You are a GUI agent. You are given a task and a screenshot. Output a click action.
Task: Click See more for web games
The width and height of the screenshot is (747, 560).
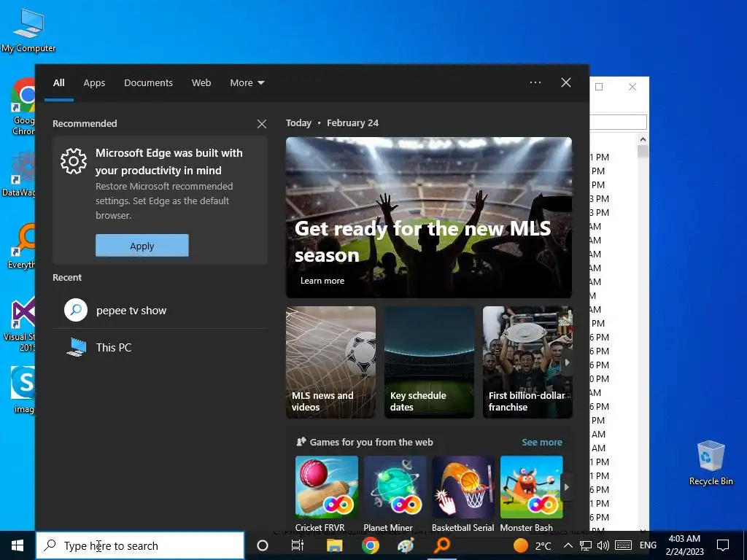point(542,443)
